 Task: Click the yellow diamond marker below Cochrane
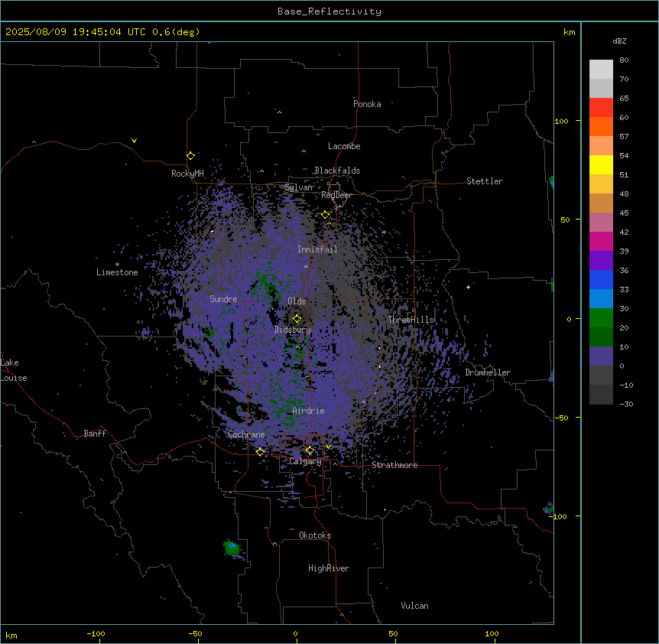coord(260,451)
